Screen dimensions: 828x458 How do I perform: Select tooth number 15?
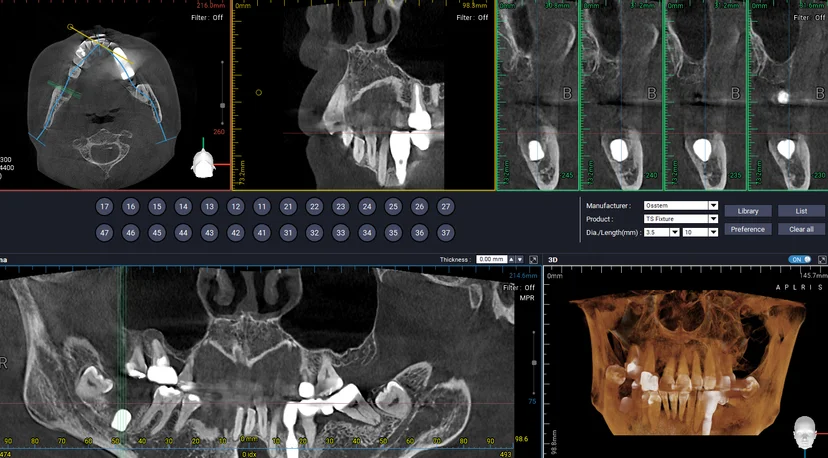click(x=157, y=207)
